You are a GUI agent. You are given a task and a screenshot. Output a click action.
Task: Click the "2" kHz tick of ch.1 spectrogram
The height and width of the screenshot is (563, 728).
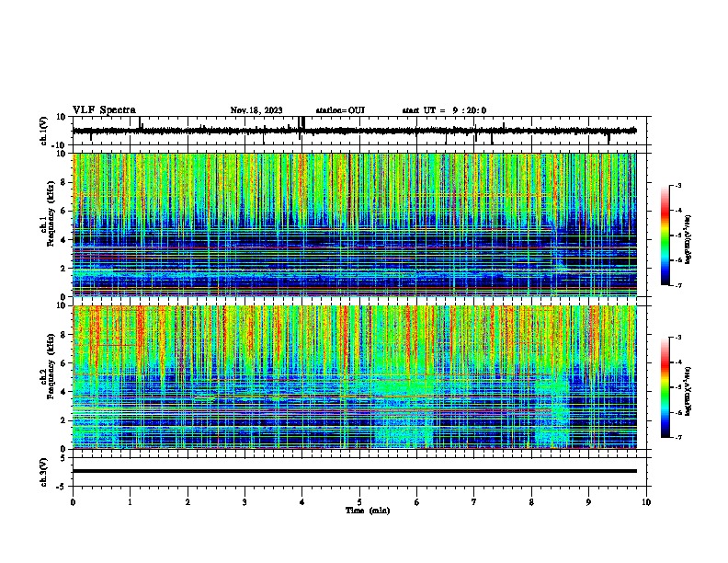click(63, 269)
